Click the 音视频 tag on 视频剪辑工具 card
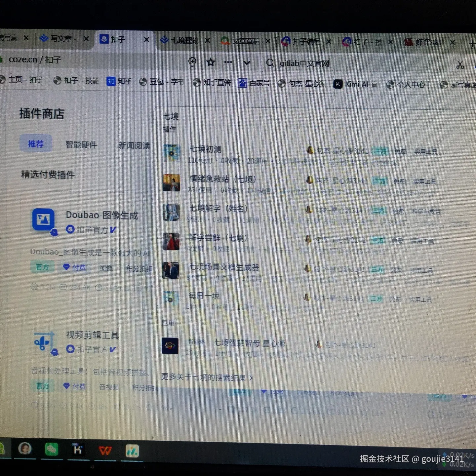476x476 pixels. (x=109, y=387)
